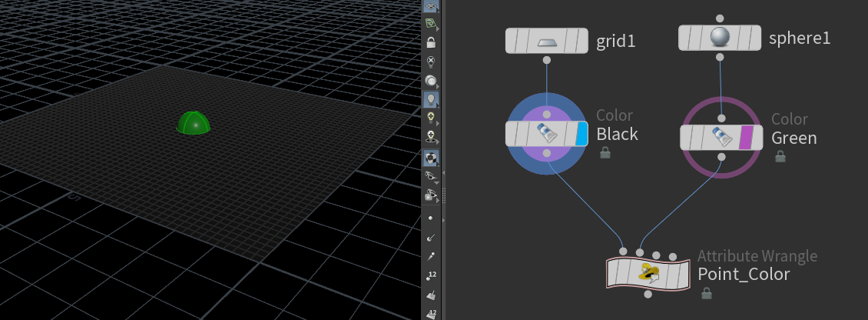This screenshot has width=868, height=320.
Task: Toggle the lock camera padlock icon
Action: coord(431,42)
